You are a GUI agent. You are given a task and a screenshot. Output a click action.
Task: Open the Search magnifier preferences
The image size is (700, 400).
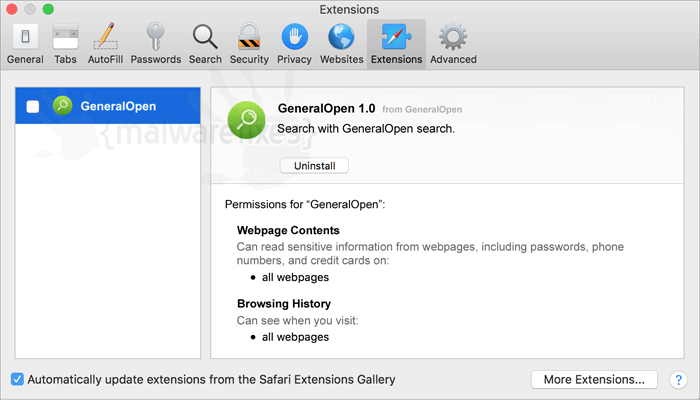(x=205, y=44)
